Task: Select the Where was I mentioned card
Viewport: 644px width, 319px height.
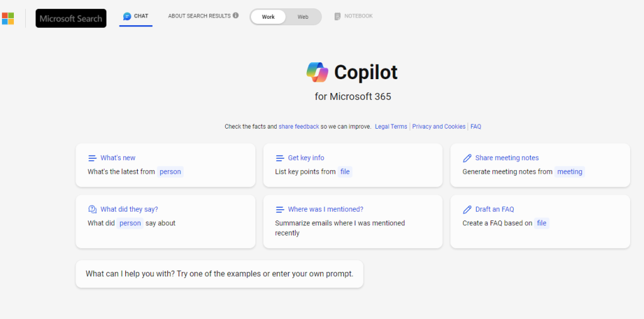Action: coord(353,222)
